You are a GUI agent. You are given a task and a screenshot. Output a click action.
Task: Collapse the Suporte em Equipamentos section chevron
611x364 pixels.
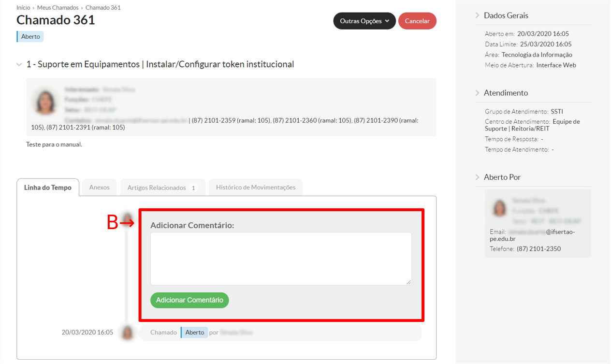click(x=19, y=65)
